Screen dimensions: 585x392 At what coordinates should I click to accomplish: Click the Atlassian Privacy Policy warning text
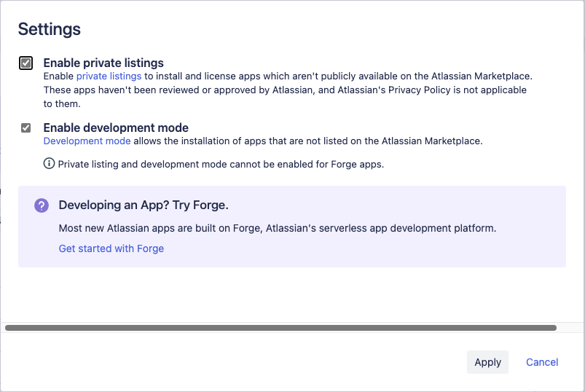pos(284,90)
